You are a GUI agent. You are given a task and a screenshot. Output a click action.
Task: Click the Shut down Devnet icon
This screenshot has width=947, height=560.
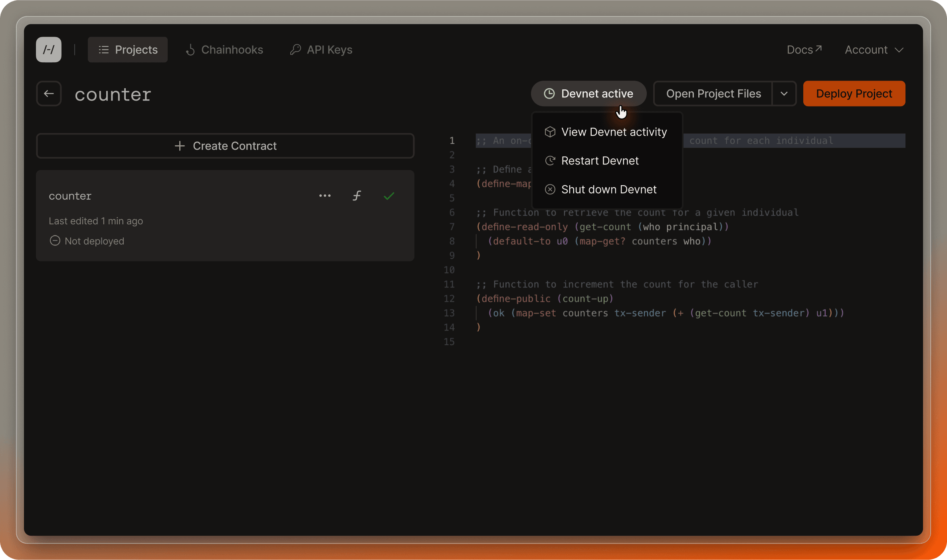pyautogui.click(x=549, y=189)
